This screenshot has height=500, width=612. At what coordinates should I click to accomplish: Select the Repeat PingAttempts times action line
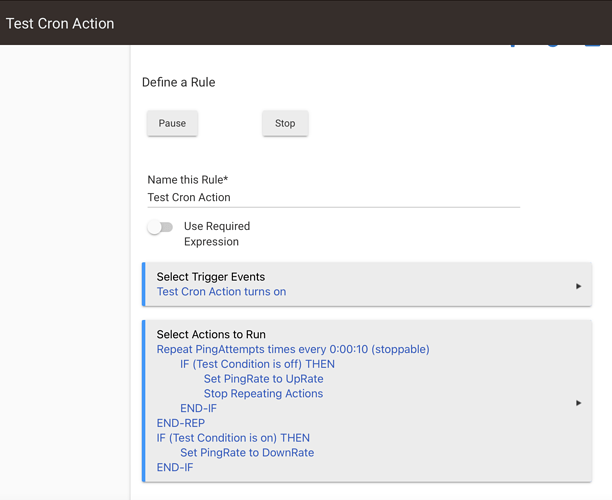click(292, 350)
